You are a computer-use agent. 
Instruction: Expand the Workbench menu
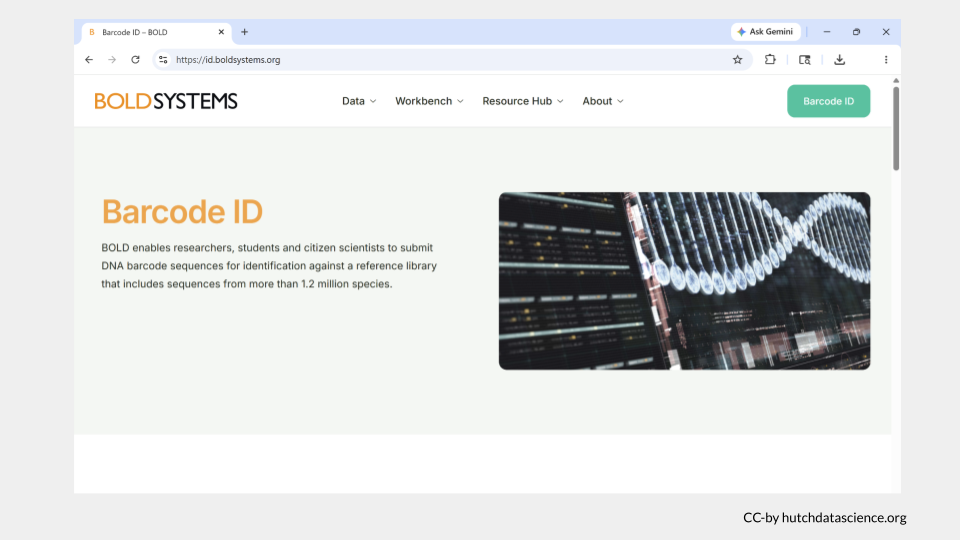coord(429,101)
